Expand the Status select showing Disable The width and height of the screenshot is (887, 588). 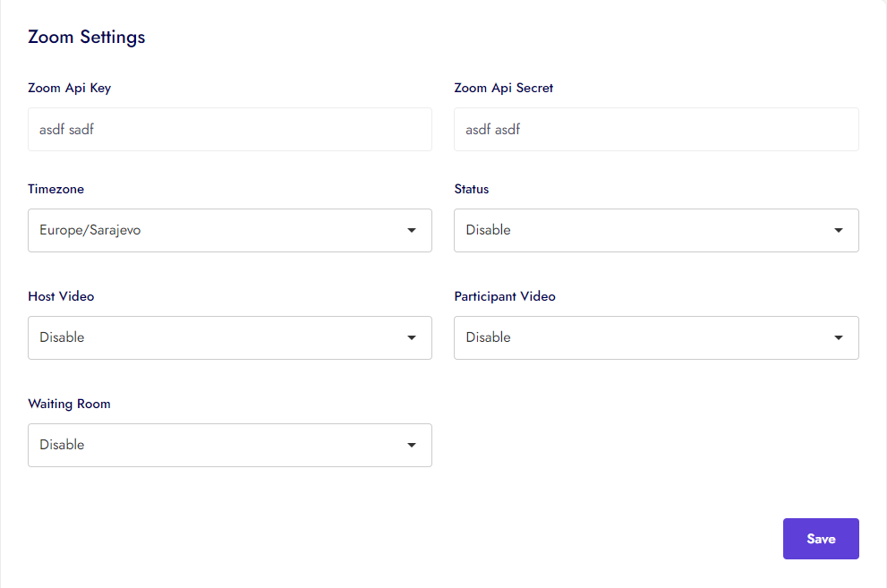[x=644, y=231]
